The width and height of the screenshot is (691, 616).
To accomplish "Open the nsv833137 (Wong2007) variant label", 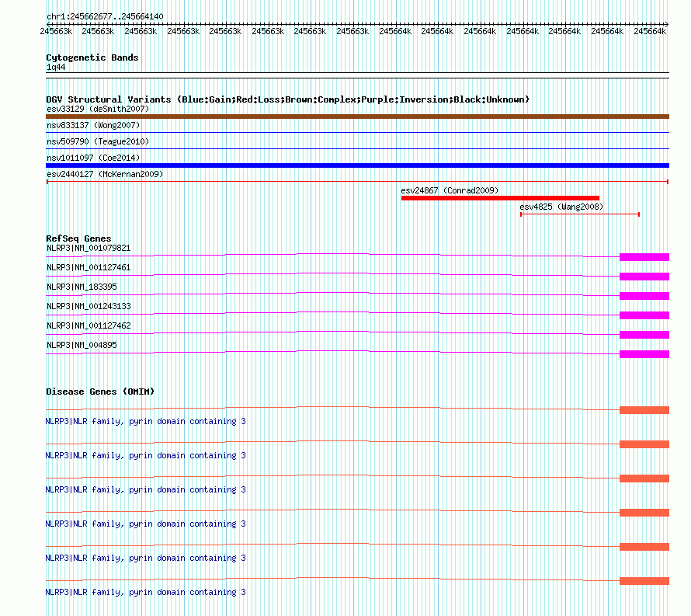I will (x=93, y=125).
